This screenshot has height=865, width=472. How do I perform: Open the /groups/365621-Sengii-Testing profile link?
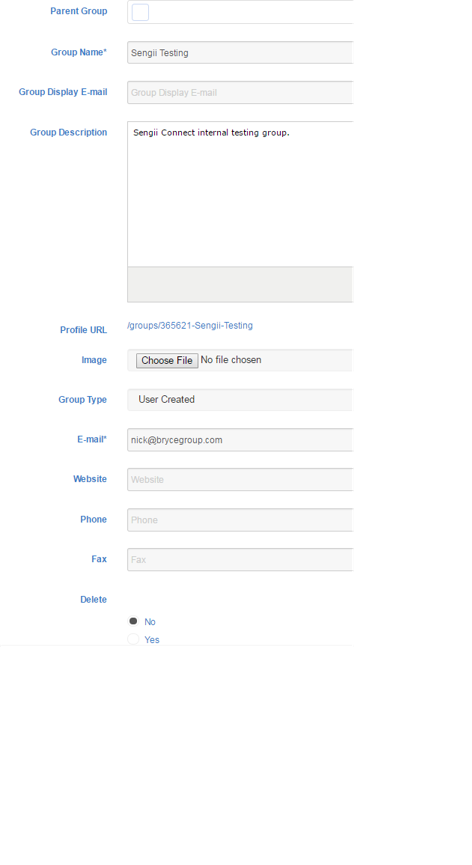pyautogui.click(x=190, y=325)
